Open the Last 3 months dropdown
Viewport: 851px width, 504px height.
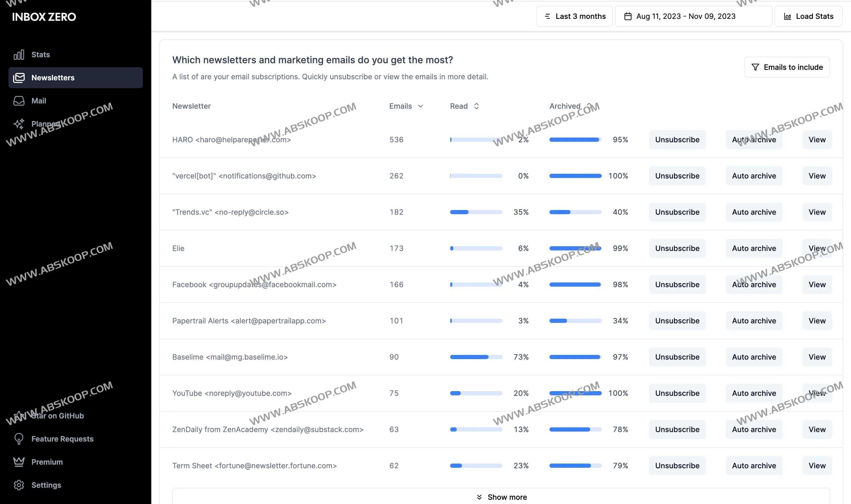[x=574, y=16]
